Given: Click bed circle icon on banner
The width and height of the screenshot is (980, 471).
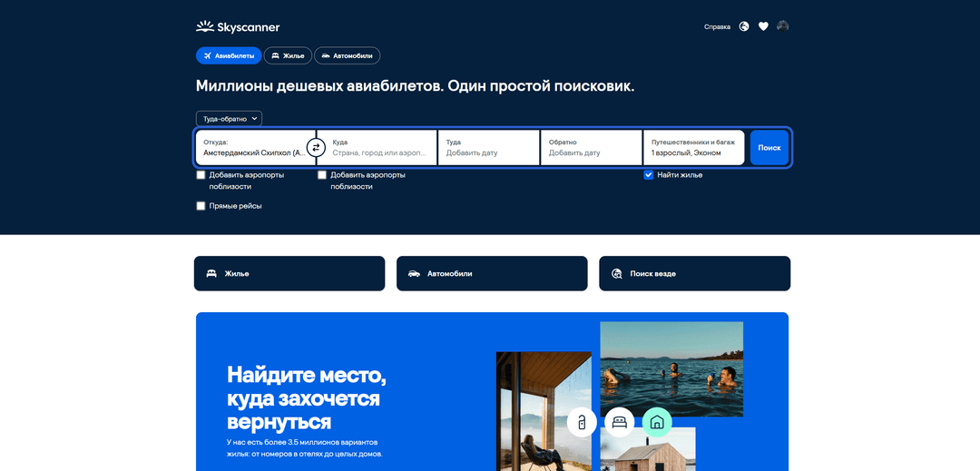Looking at the screenshot, I should click(620, 422).
